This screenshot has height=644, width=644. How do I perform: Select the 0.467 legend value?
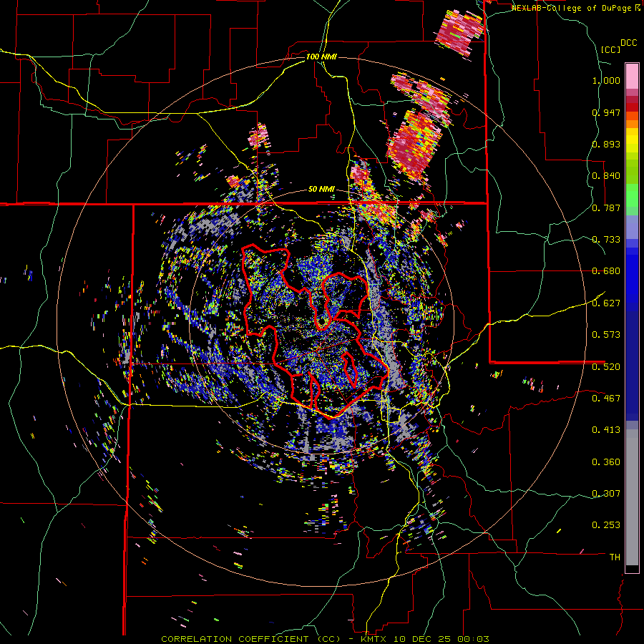coord(606,398)
